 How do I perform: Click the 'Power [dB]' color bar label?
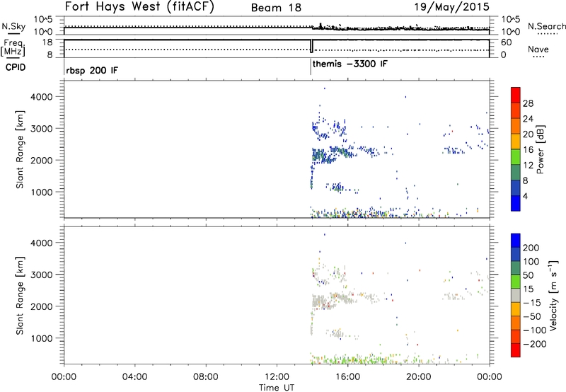tap(540, 149)
